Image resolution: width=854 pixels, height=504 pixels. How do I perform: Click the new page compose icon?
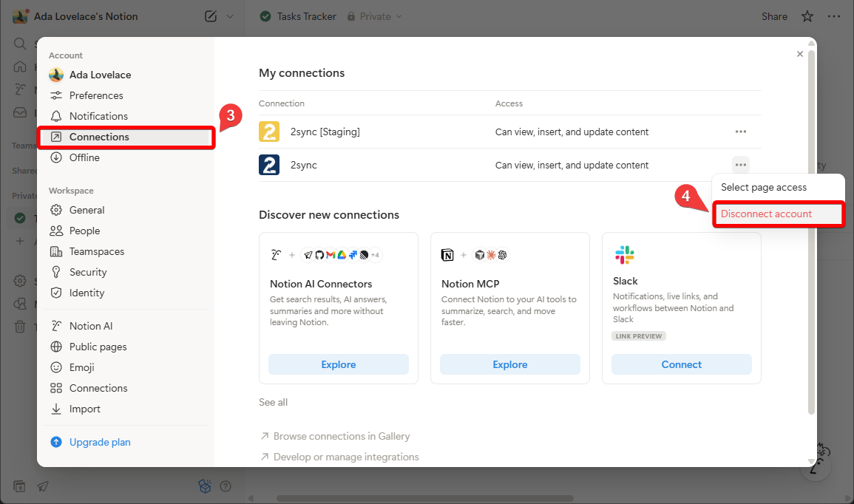point(210,16)
